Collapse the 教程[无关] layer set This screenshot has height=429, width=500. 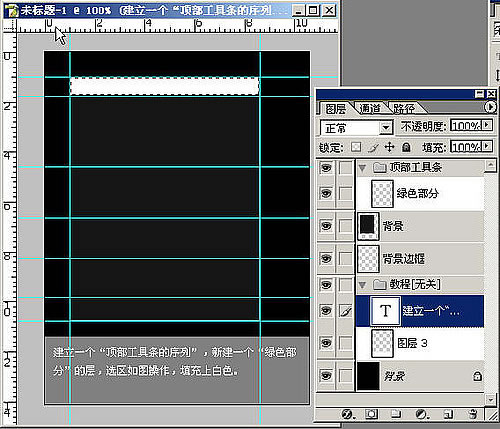click(x=362, y=285)
